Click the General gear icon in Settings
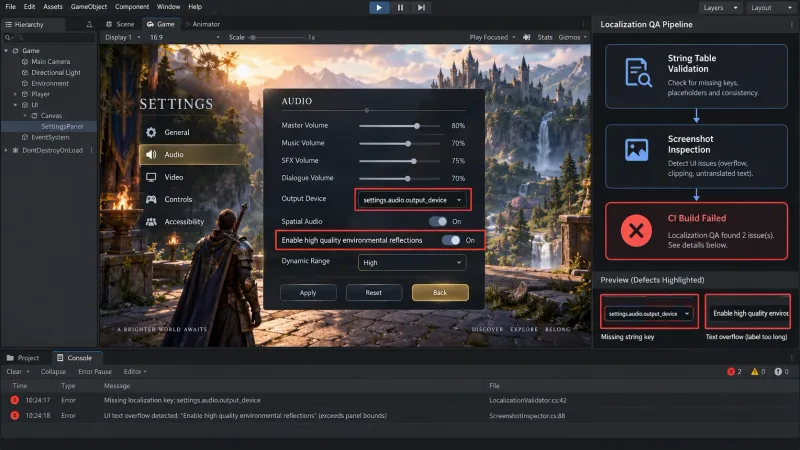The width and height of the screenshot is (800, 450). [x=151, y=132]
